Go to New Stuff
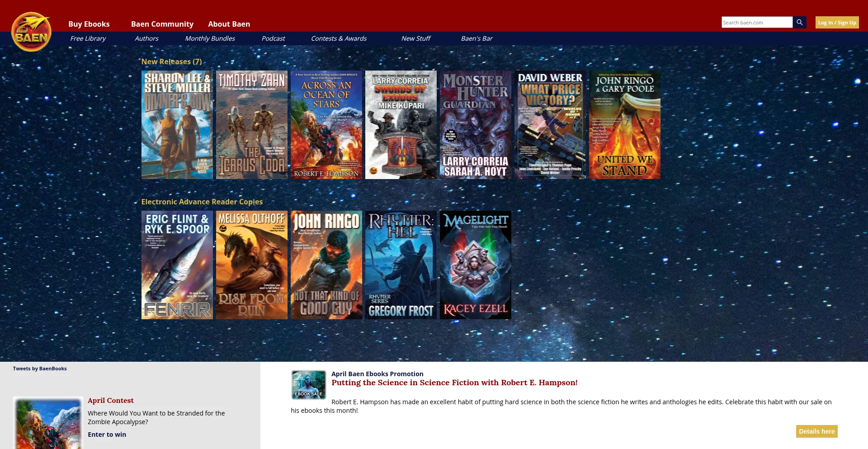Image resolution: width=868 pixels, height=449 pixels. (x=415, y=38)
